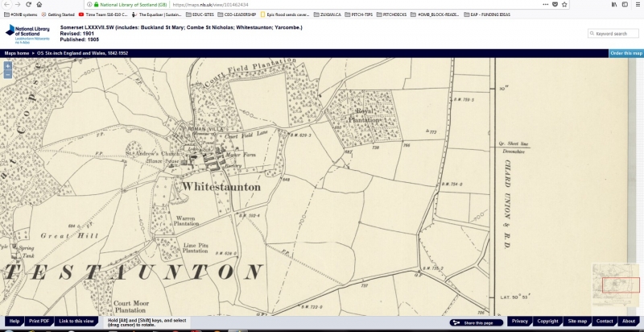
Task: Click the overview minimap thumbnail
Action: pos(616,284)
